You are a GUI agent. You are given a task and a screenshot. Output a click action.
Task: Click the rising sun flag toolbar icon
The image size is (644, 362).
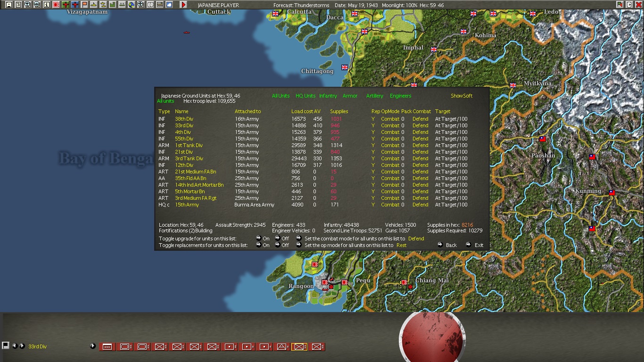click(56, 5)
